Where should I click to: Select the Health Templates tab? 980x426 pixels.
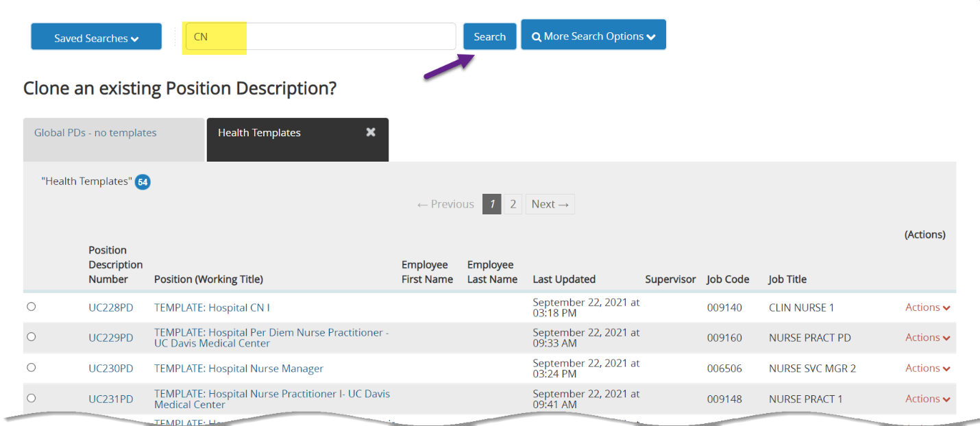[x=259, y=133]
